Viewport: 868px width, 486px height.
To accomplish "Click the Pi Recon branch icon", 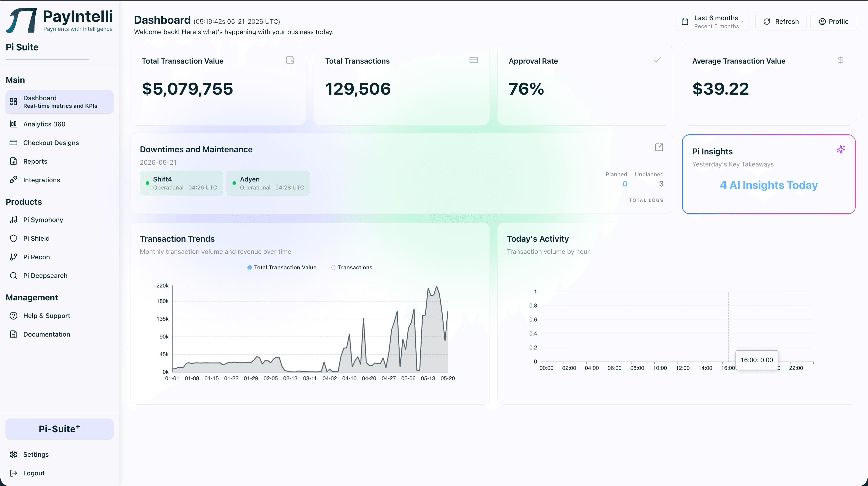I will point(13,257).
